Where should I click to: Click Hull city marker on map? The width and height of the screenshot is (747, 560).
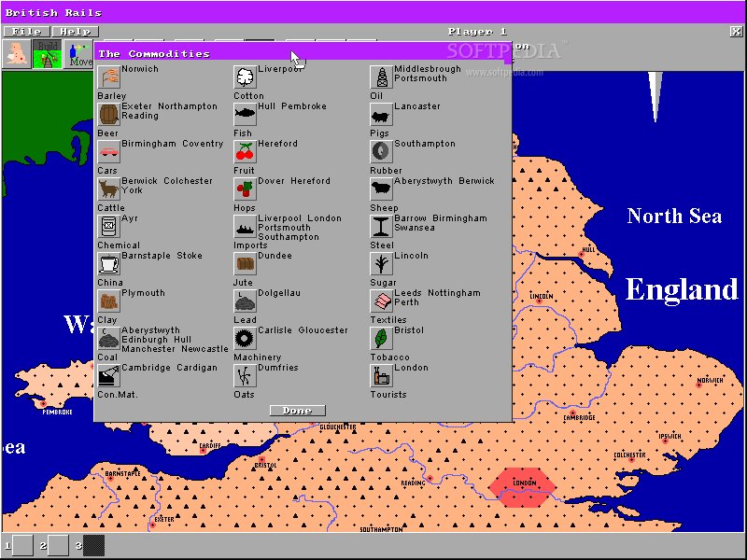(x=581, y=254)
